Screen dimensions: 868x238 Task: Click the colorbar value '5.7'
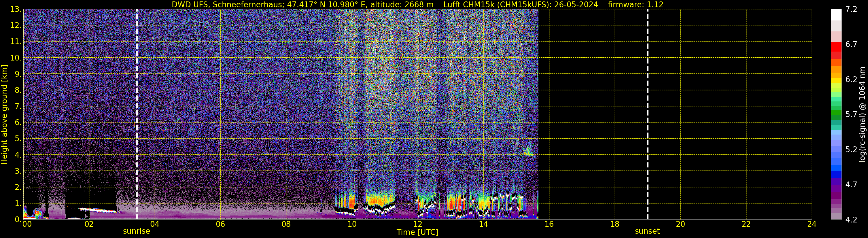pyautogui.click(x=851, y=115)
